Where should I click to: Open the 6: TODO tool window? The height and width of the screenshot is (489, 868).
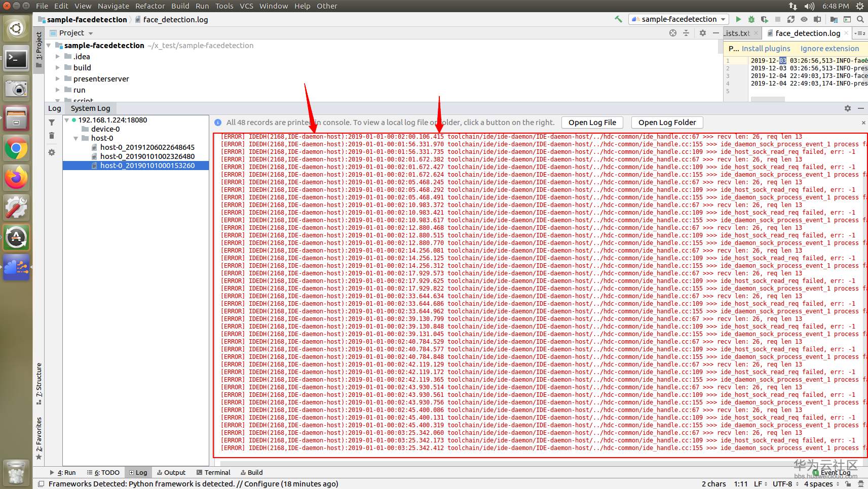tap(103, 472)
